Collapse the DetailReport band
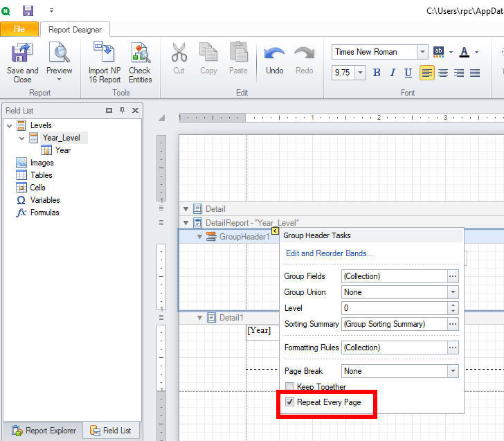The width and height of the screenshot is (504, 441). point(186,223)
